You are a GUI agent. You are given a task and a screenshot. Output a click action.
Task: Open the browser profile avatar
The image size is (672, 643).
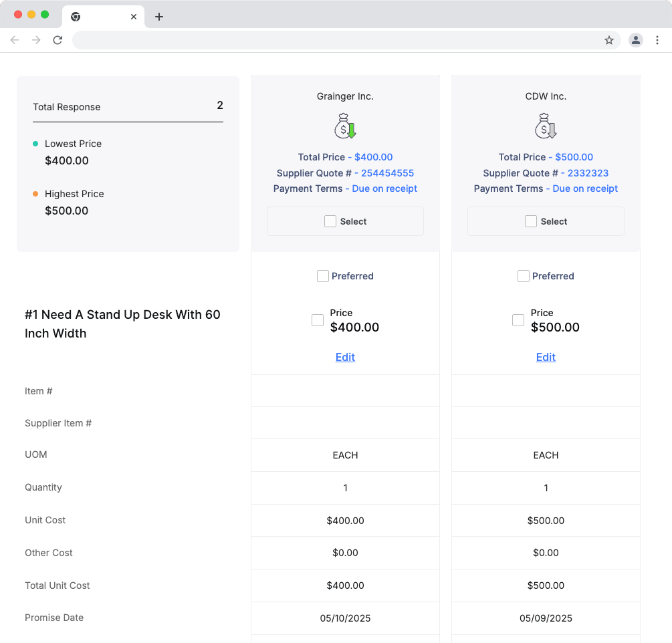(636, 40)
